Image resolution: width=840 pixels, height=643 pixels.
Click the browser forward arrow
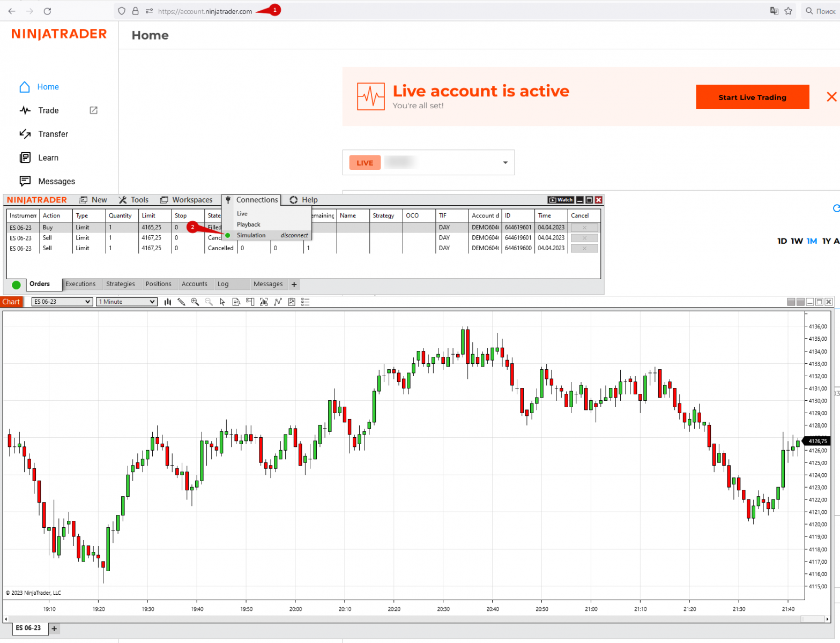coord(29,11)
